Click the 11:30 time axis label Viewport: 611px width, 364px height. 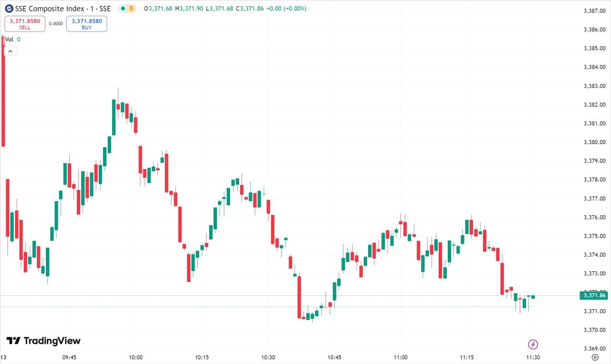click(x=533, y=357)
